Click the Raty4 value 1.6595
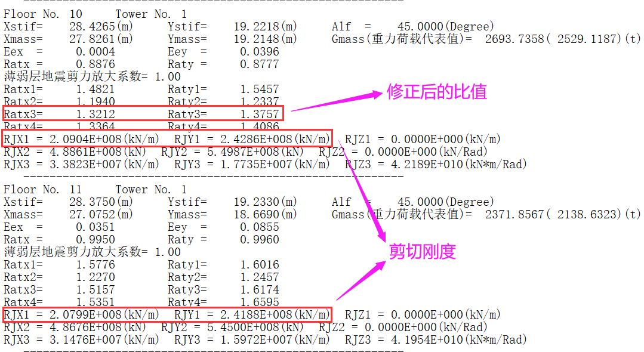The width and height of the screenshot is (644, 352). [260, 302]
